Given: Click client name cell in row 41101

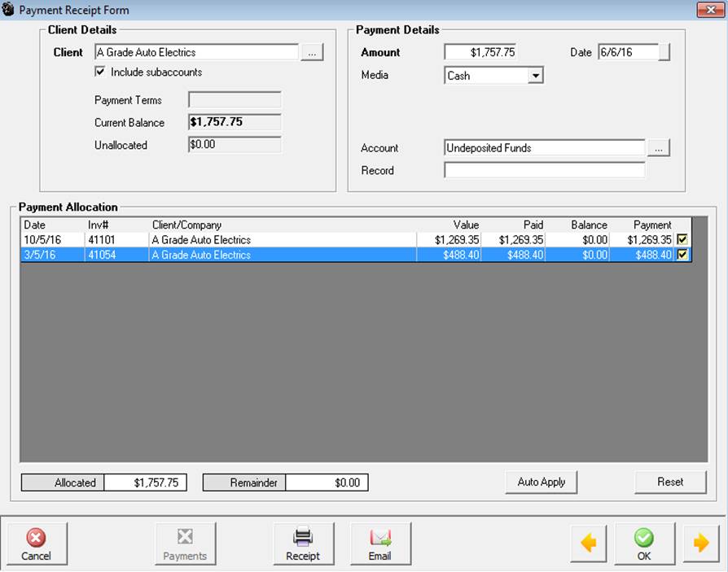Looking at the screenshot, I should click(283, 239).
